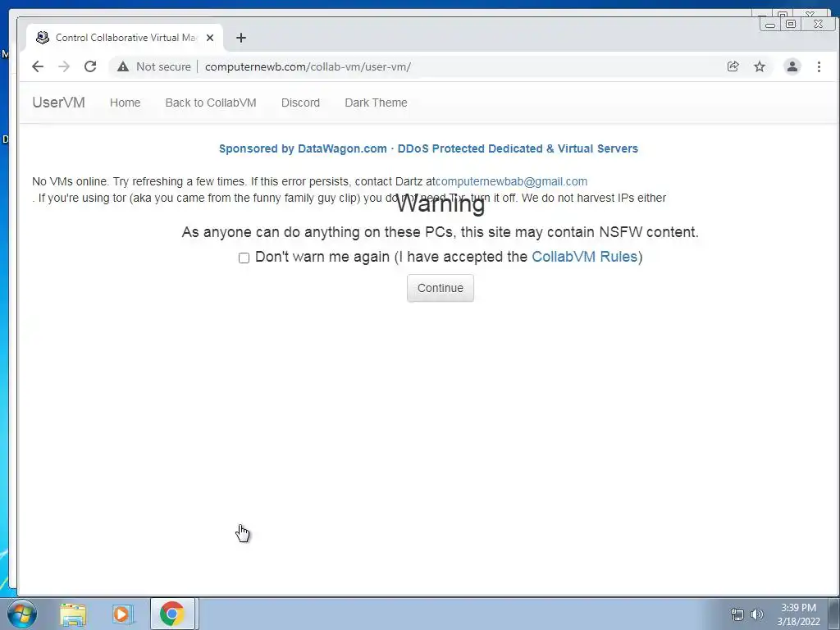Click the Continue button
Viewport: 840px width, 630px height.
441,288
